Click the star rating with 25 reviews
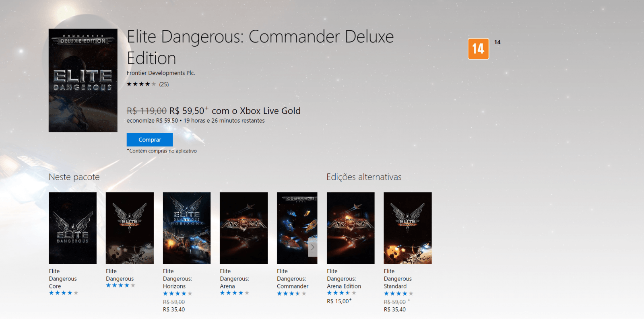 coord(148,84)
